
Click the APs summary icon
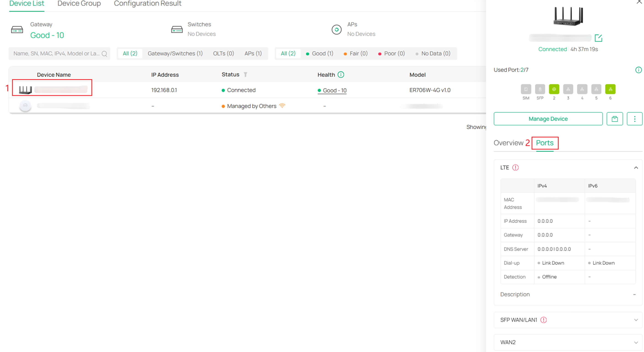[336, 30]
